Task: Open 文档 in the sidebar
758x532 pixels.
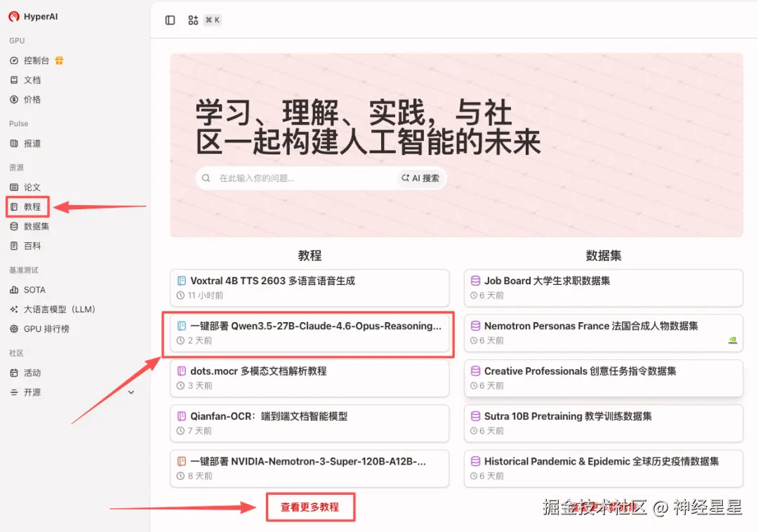Action: (x=32, y=80)
